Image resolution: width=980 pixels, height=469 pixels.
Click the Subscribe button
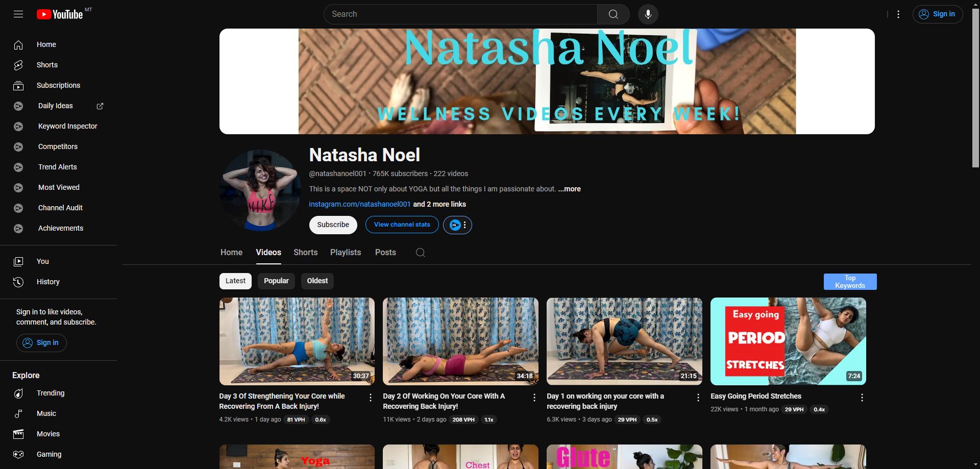click(x=333, y=225)
